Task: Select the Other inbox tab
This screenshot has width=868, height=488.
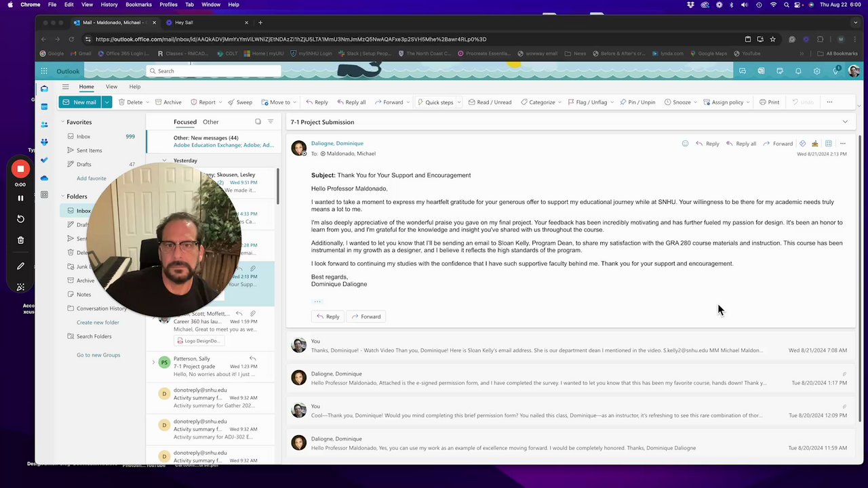Action: [x=211, y=122]
